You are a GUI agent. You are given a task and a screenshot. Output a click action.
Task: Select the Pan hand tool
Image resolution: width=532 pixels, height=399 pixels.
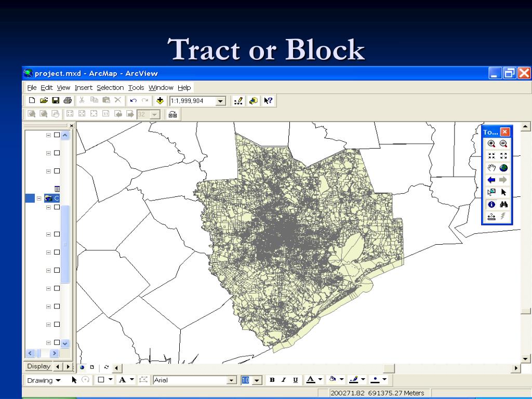tap(491, 168)
